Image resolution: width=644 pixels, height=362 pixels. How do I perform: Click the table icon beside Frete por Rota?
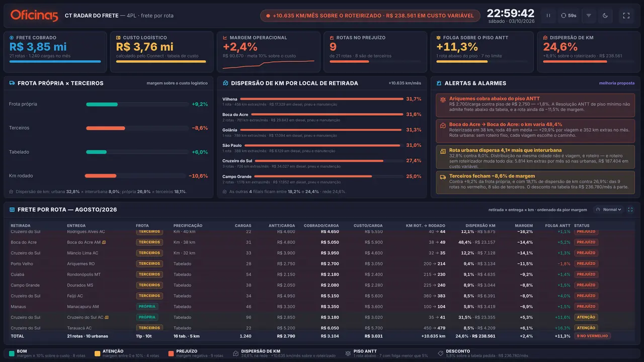(x=12, y=210)
